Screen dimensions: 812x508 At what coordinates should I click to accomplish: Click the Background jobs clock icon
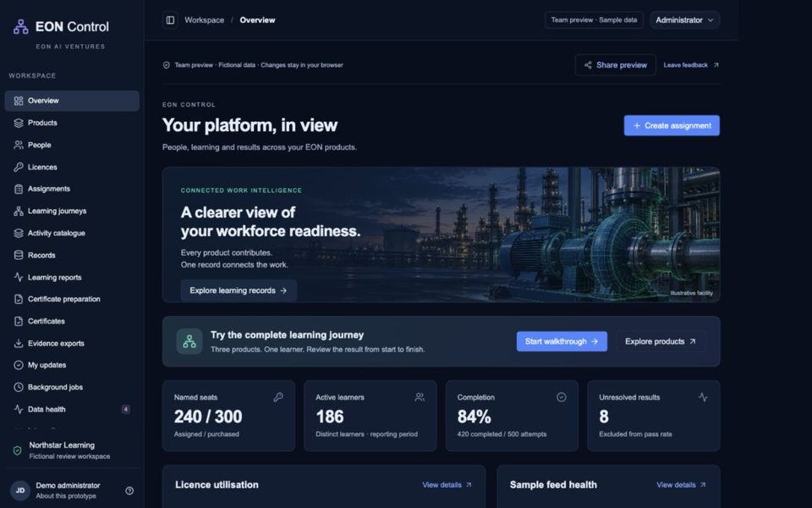pyautogui.click(x=19, y=387)
